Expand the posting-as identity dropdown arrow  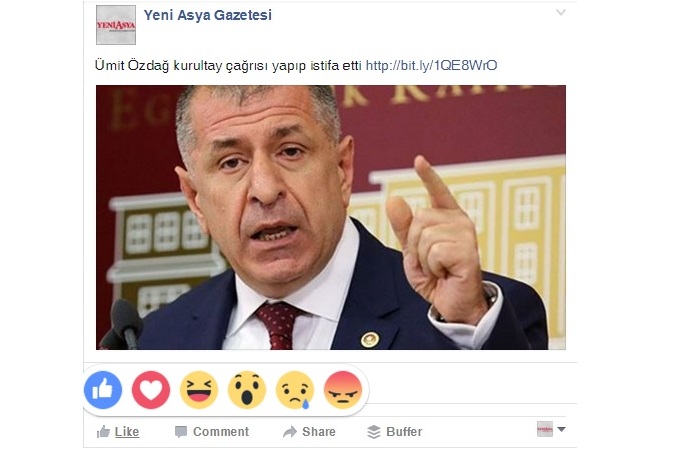(x=561, y=429)
